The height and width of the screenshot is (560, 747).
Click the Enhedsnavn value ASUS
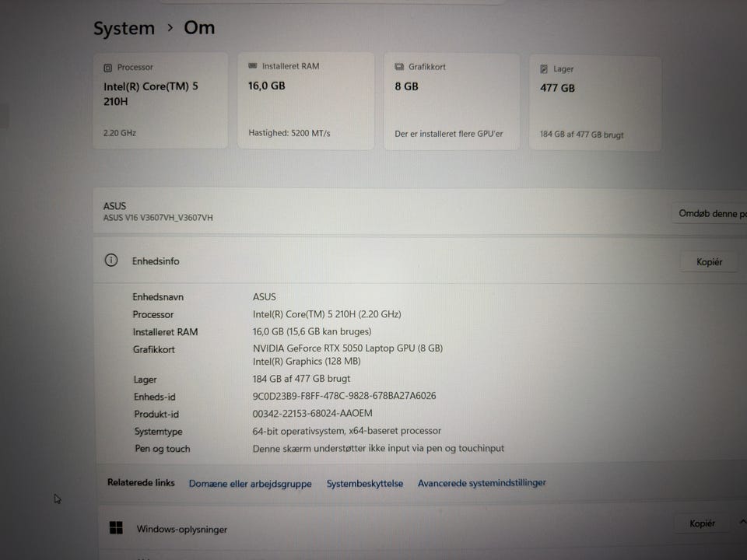tap(265, 296)
